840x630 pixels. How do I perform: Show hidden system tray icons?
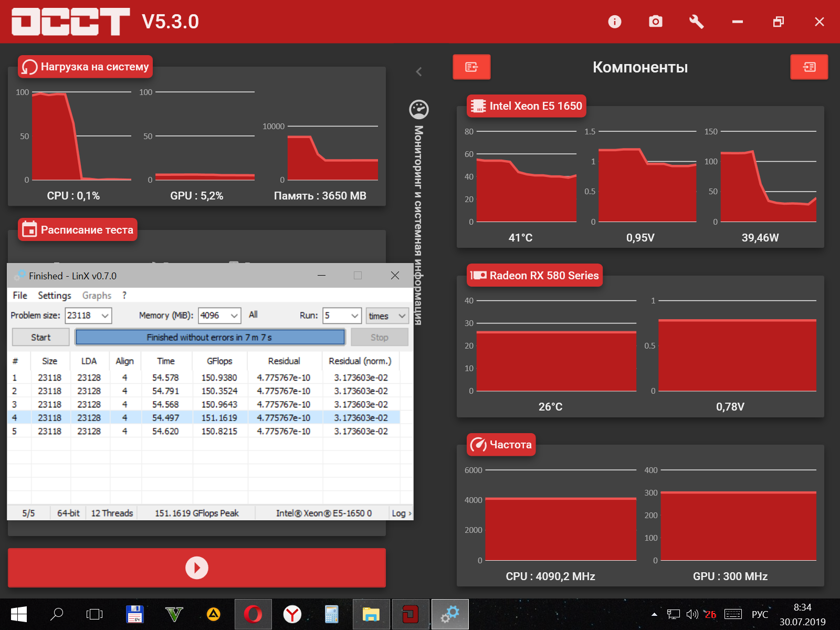click(x=654, y=614)
